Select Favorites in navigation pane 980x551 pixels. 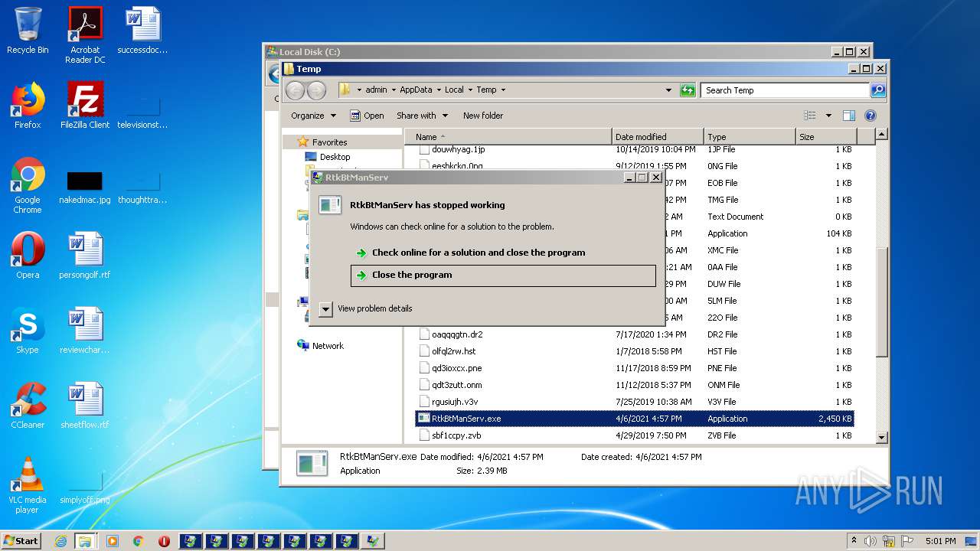[329, 142]
